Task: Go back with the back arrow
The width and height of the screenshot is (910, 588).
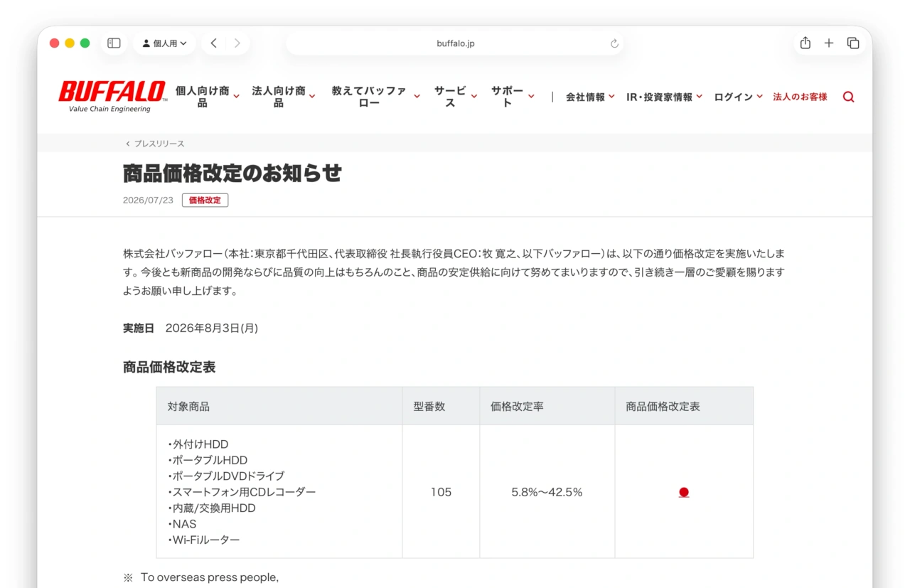Action: click(x=213, y=43)
